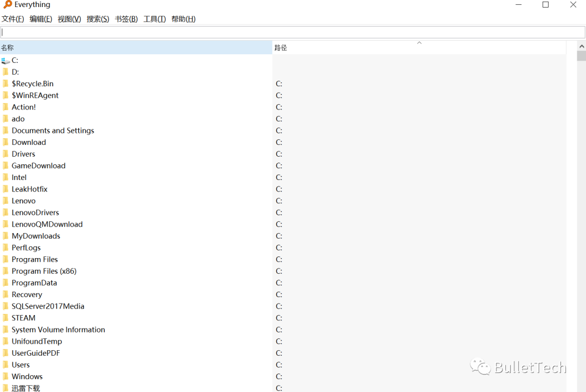Click the $WinREAgent folder icon
586x392 pixels.
point(5,95)
